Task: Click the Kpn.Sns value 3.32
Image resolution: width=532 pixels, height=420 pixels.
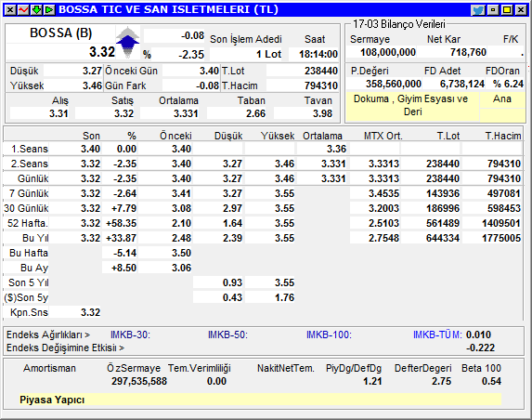Action: point(91,312)
